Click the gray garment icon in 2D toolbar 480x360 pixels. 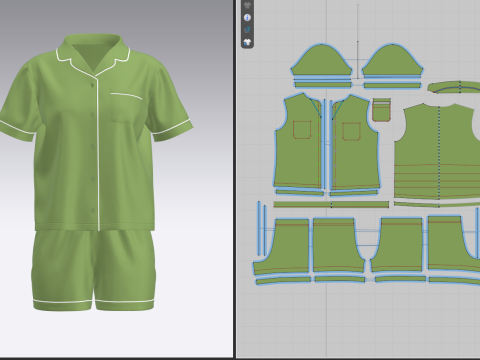(247, 5)
